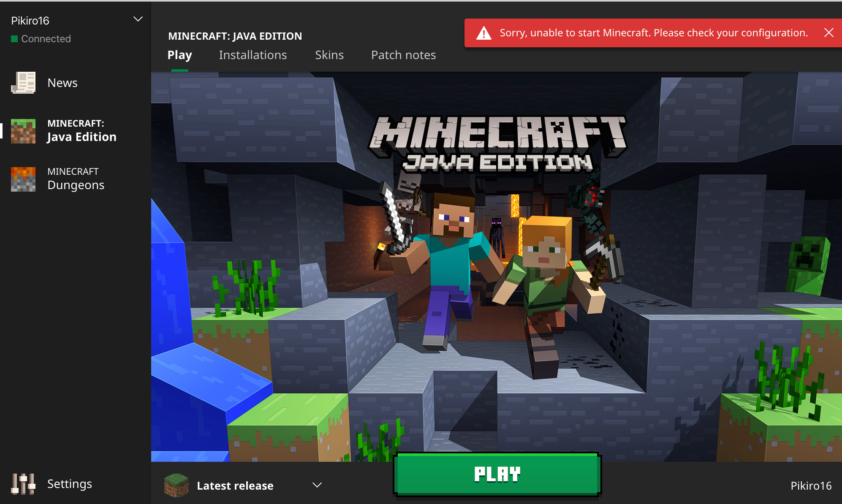Click the Settings sliders icon

coord(23,484)
